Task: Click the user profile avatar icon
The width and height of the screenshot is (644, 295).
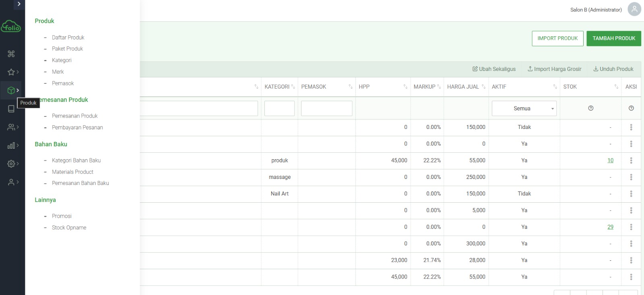Action: 634,9
